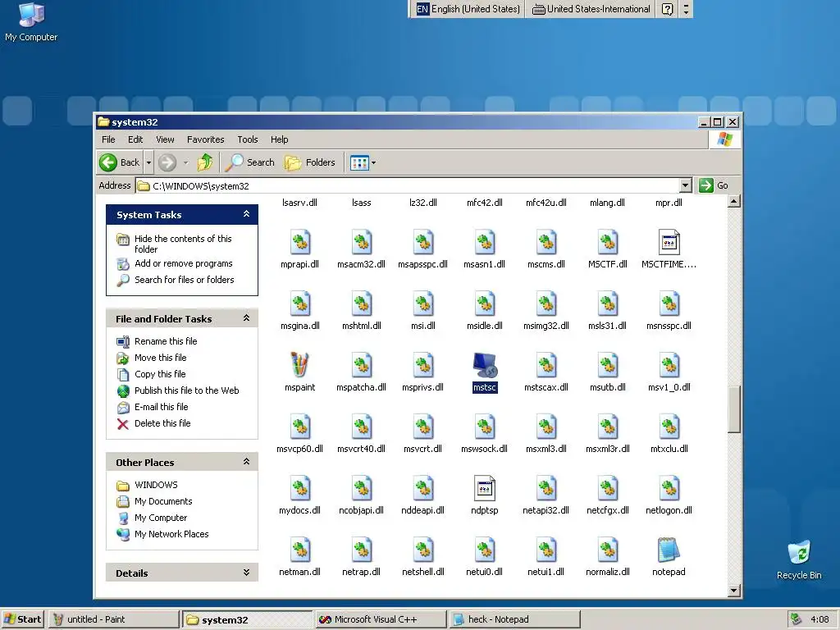
Task: Open the Edit menu
Action: point(135,139)
